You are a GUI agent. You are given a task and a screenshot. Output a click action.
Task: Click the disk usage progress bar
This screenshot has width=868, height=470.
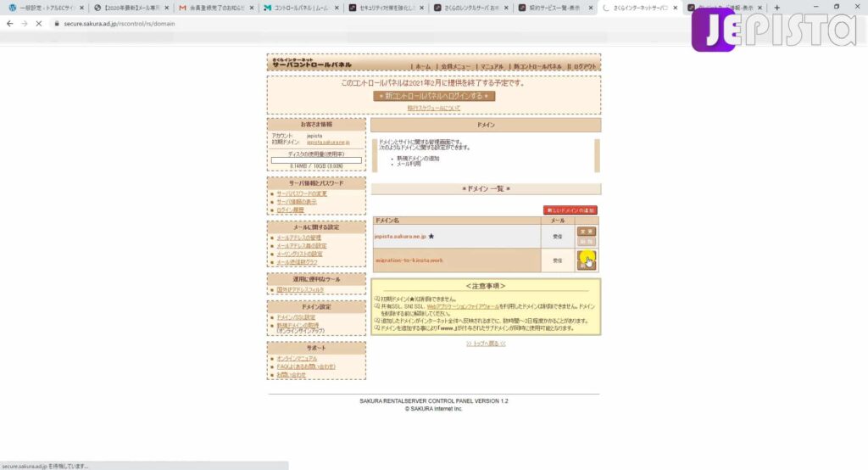tap(316, 160)
